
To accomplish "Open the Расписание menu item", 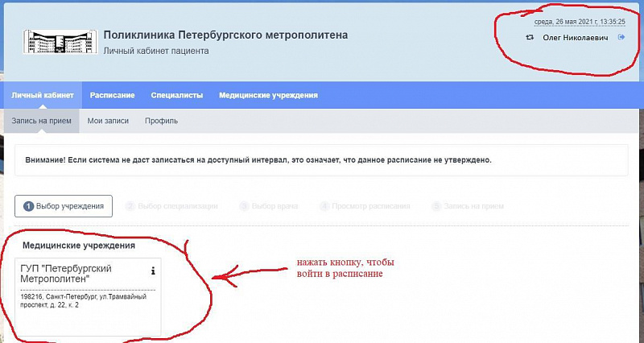I will tap(113, 95).
